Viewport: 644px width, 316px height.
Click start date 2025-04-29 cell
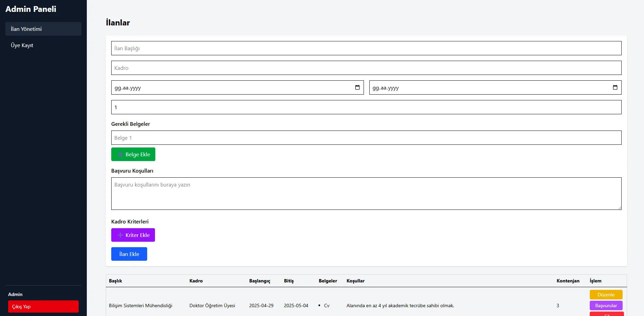261,305
